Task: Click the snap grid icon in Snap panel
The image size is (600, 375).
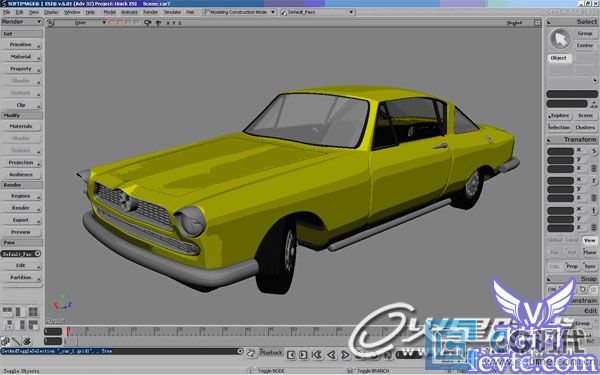Action: tap(593, 290)
